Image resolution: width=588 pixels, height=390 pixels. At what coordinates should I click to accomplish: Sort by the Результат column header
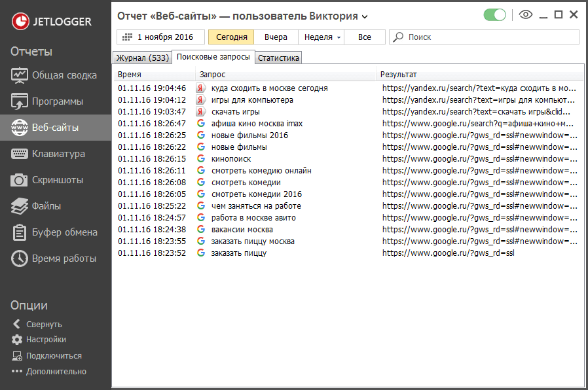(480, 75)
